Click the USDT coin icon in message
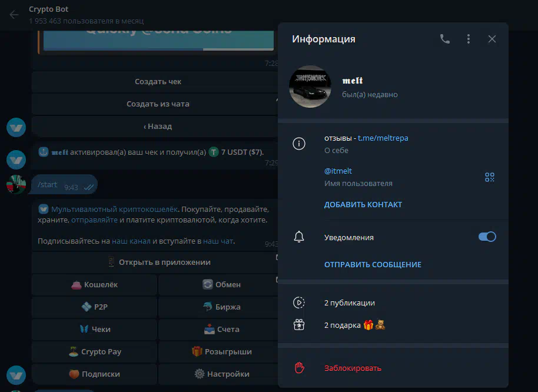The image size is (538, 392). 214,152
